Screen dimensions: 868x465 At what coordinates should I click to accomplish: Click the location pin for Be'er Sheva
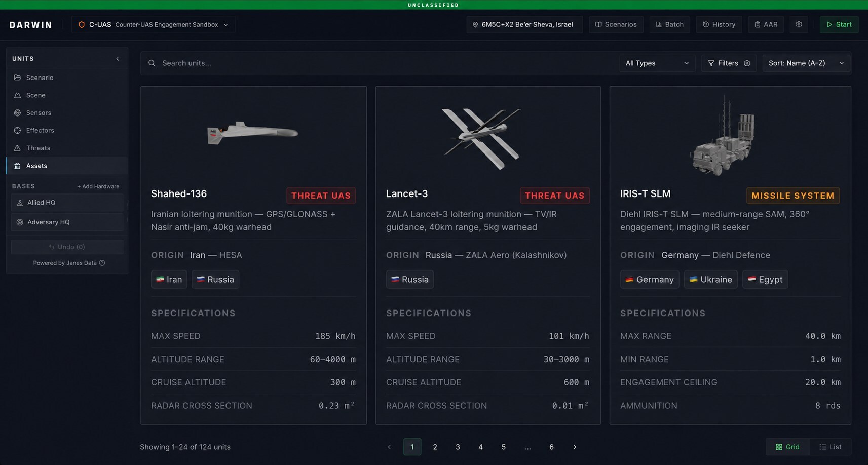(x=475, y=24)
